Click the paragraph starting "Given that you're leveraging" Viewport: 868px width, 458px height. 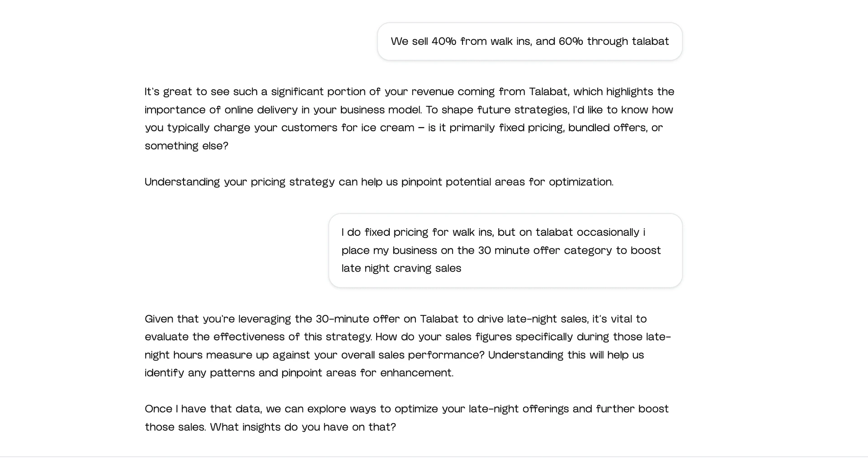[407, 346]
